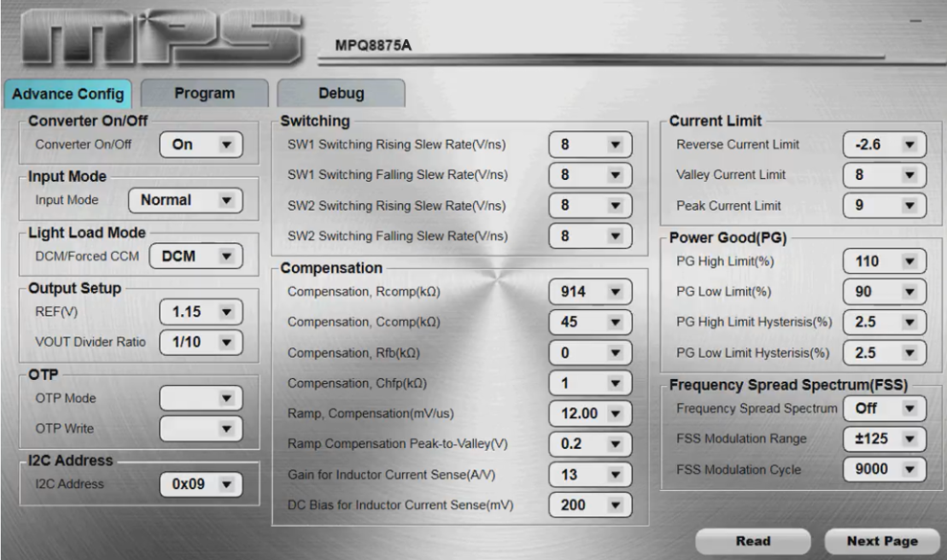Click the Input Mode group heading
Image resolution: width=947 pixels, height=560 pixels.
67,176
